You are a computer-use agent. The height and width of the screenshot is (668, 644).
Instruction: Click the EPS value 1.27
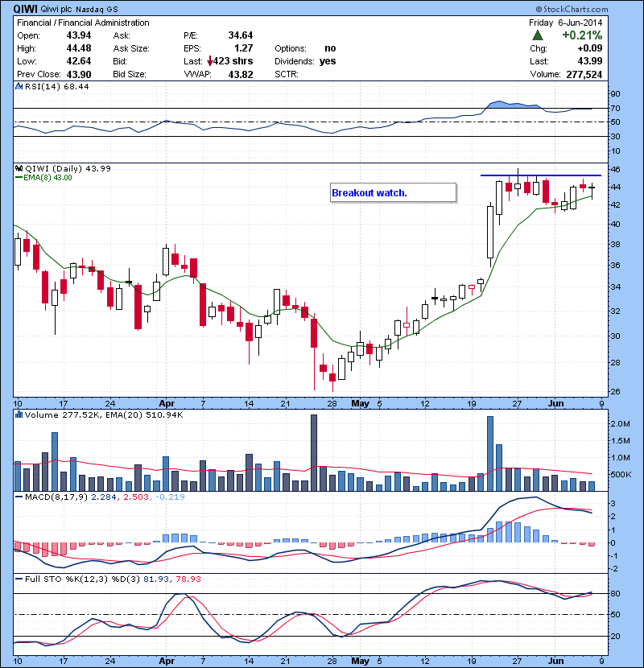(243, 48)
